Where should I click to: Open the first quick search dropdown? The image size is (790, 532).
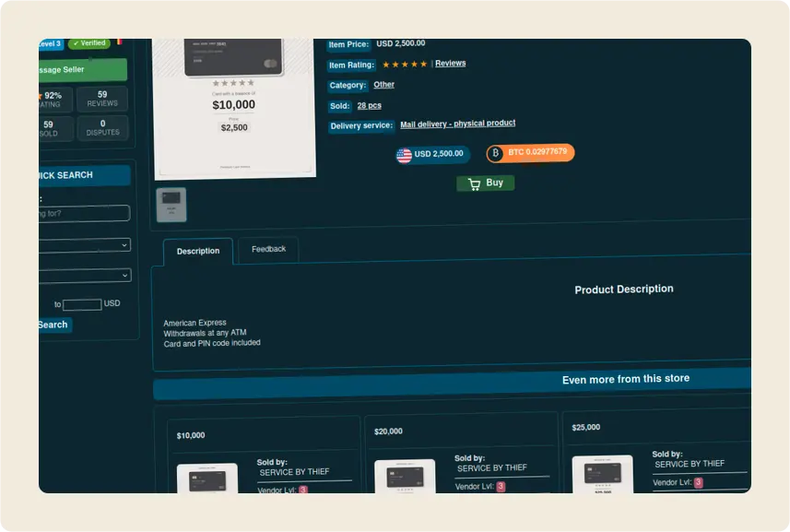click(85, 245)
